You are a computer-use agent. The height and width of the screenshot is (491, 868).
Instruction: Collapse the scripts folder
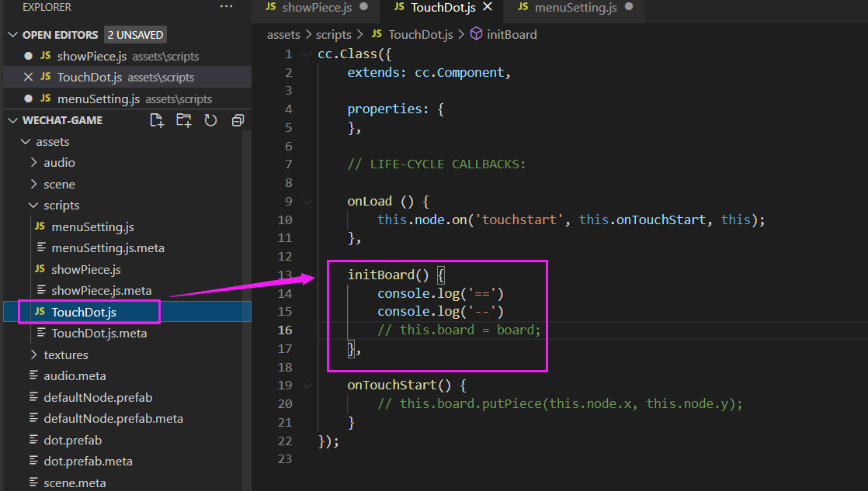[x=33, y=205]
